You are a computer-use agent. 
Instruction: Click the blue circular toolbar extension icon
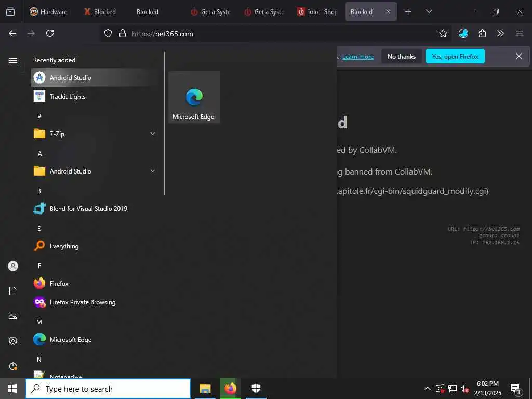[x=463, y=33]
